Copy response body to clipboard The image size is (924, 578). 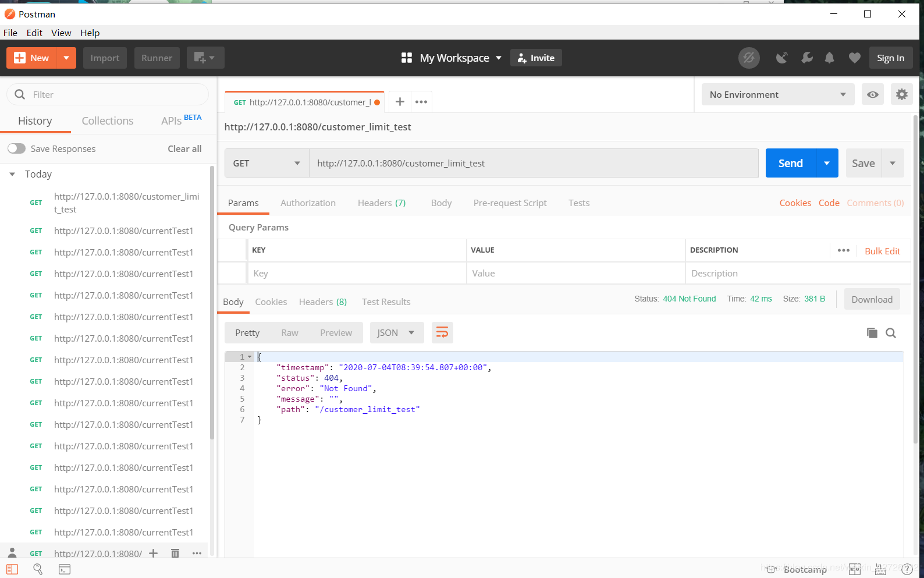pos(872,333)
